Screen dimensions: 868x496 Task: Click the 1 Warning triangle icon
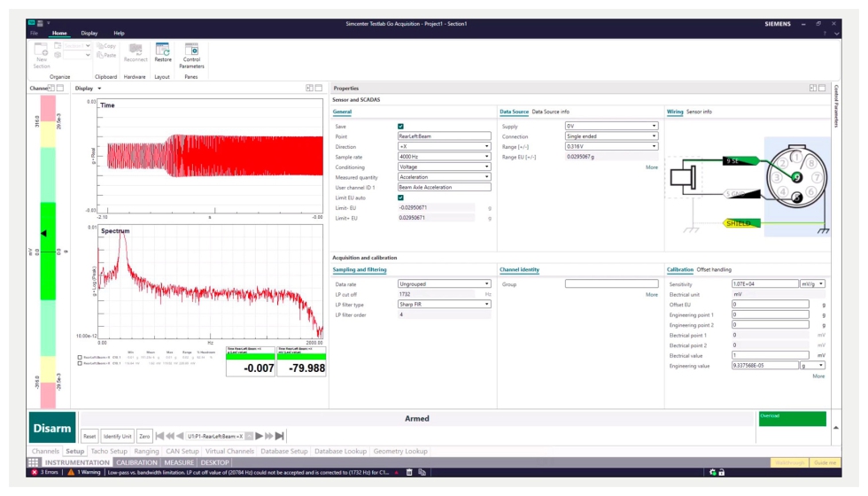click(x=71, y=472)
